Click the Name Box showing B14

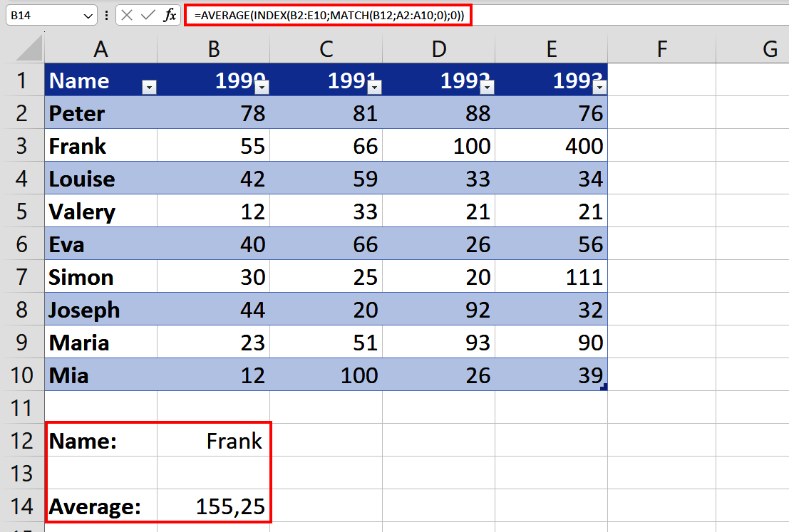[43, 15]
